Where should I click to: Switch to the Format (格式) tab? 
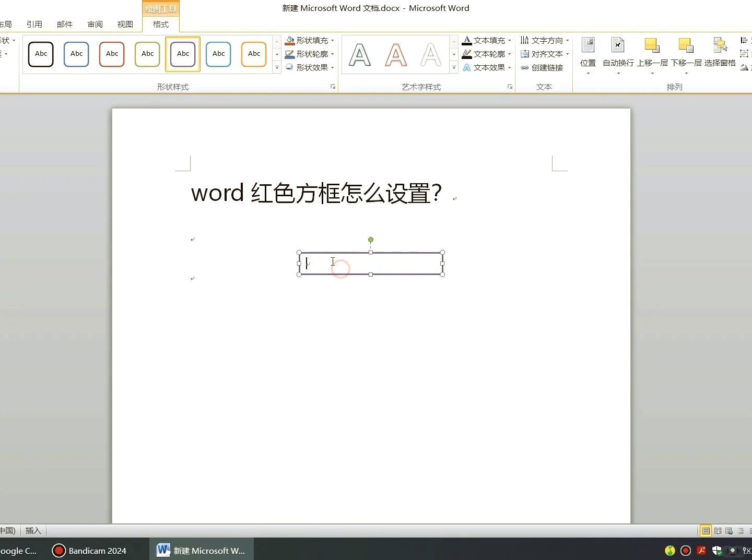(x=161, y=24)
